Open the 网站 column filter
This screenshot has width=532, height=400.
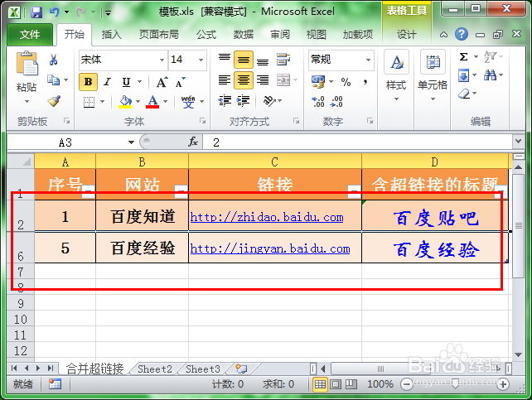coord(181,191)
